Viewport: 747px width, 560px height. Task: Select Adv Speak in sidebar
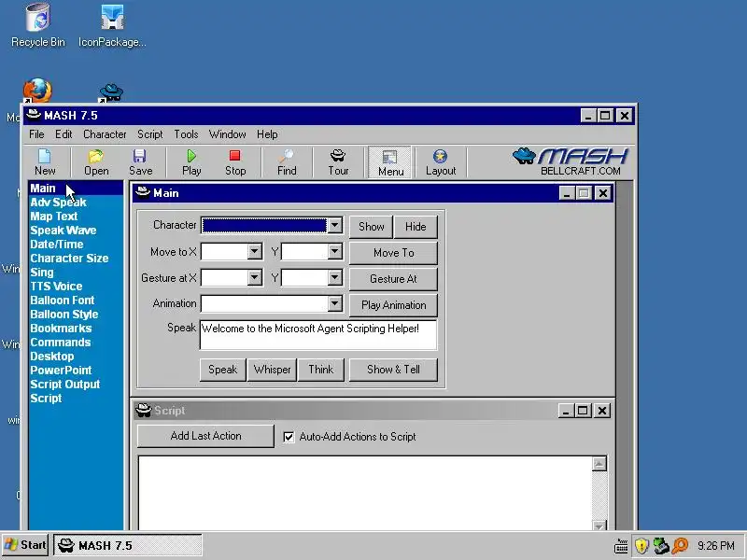tap(58, 203)
